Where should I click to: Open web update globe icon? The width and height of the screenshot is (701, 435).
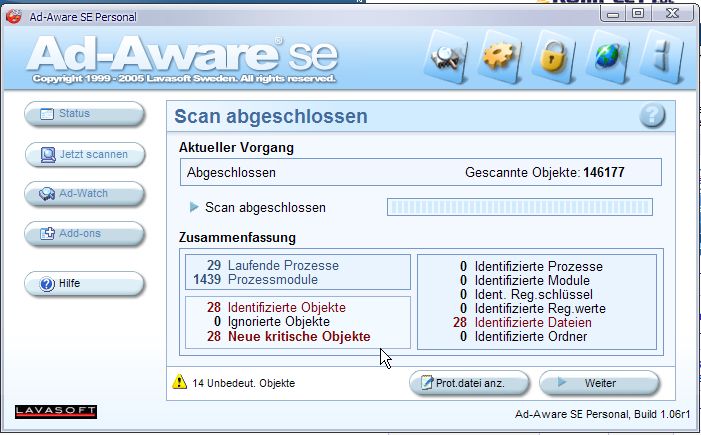608,57
